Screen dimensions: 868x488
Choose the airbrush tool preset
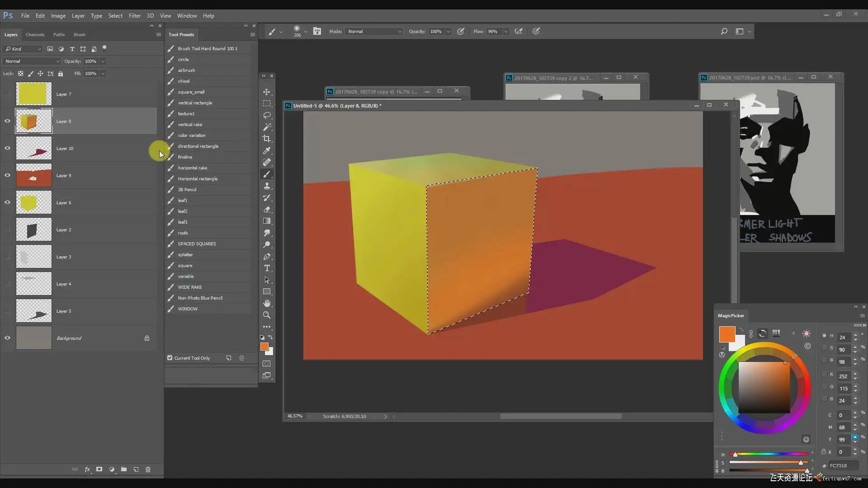click(208, 70)
